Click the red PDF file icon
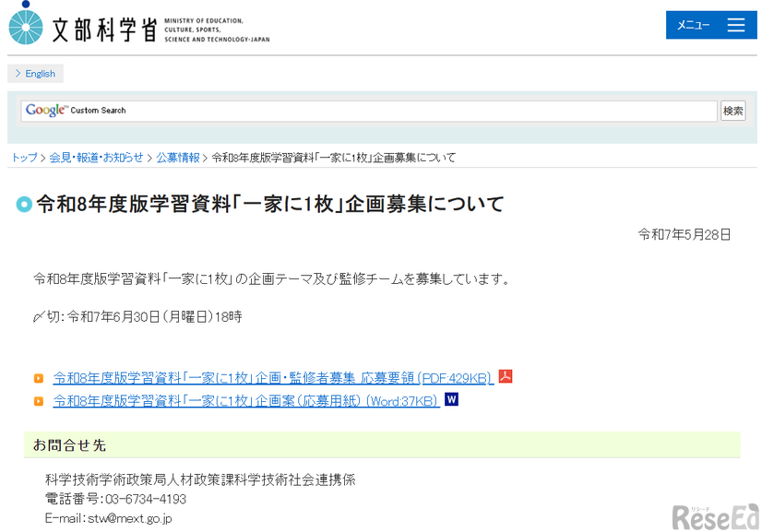This screenshot has height=532, width=762. 506,376
